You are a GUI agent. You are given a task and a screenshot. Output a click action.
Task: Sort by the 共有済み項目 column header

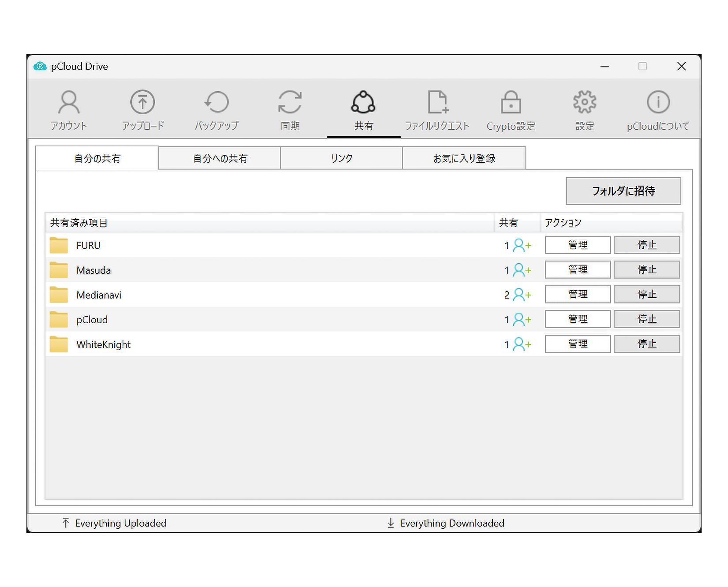[270, 223]
